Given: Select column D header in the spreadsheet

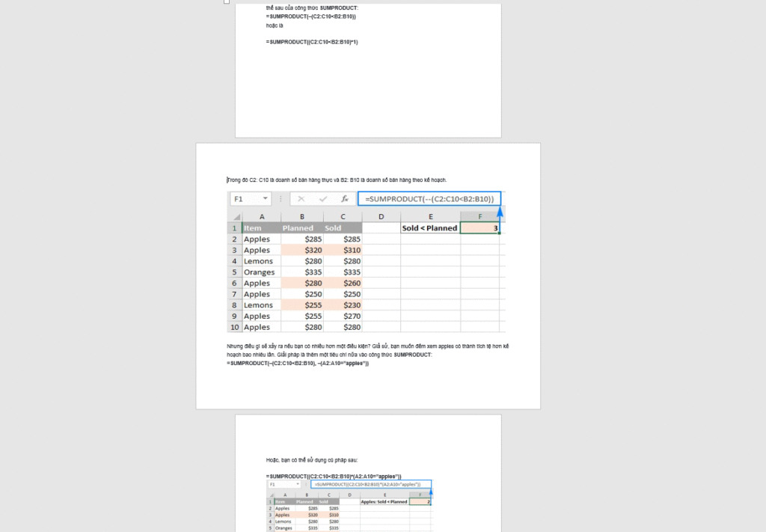Looking at the screenshot, I should (381, 217).
